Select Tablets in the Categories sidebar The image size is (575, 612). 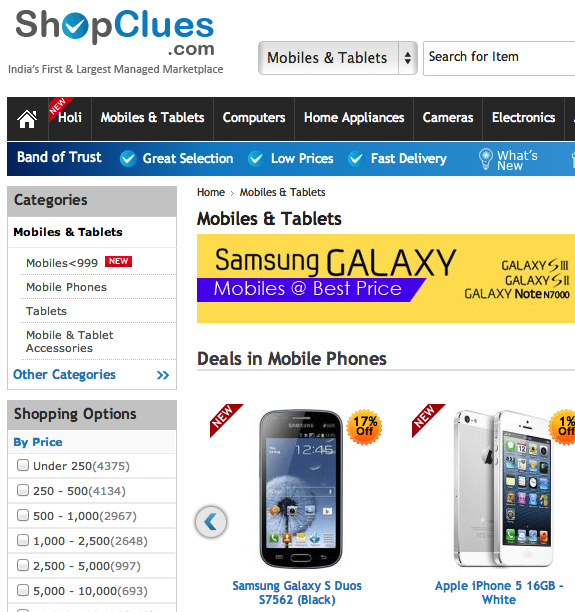(x=46, y=311)
